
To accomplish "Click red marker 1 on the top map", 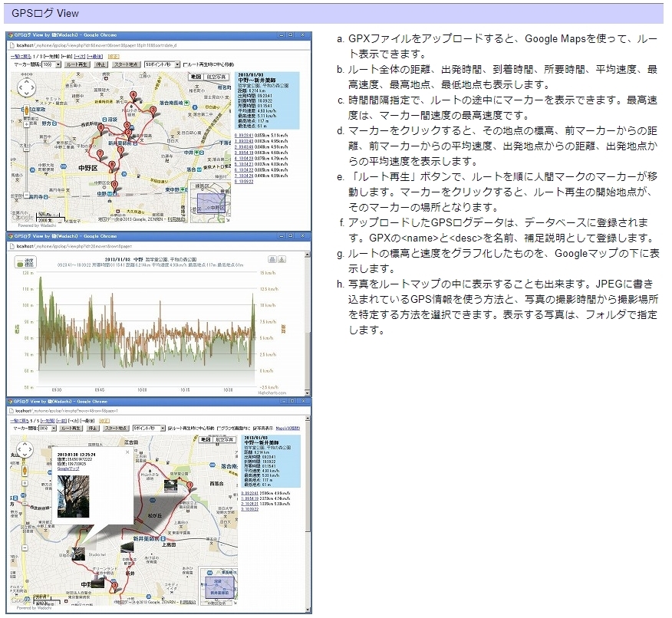I will click(121, 152).
